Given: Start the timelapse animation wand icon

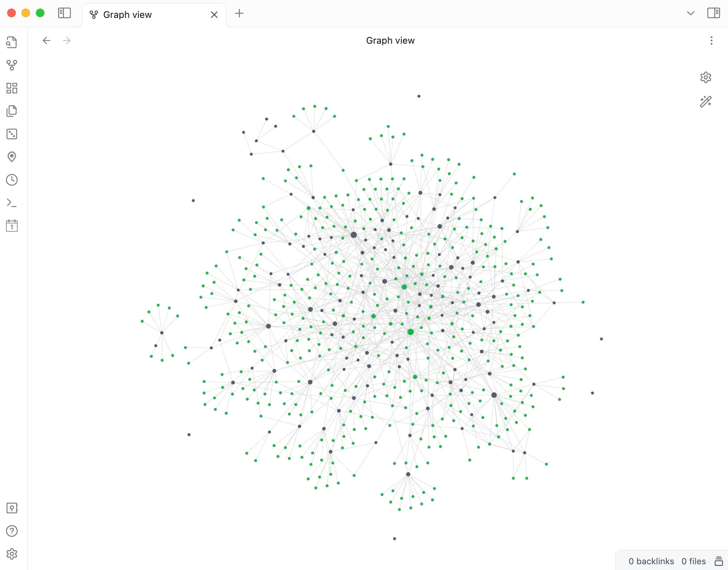Looking at the screenshot, I should coord(705,102).
